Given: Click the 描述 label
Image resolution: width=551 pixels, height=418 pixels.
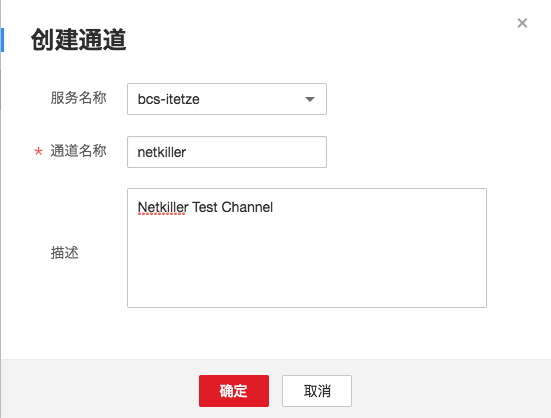Looking at the screenshot, I should tap(65, 253).
